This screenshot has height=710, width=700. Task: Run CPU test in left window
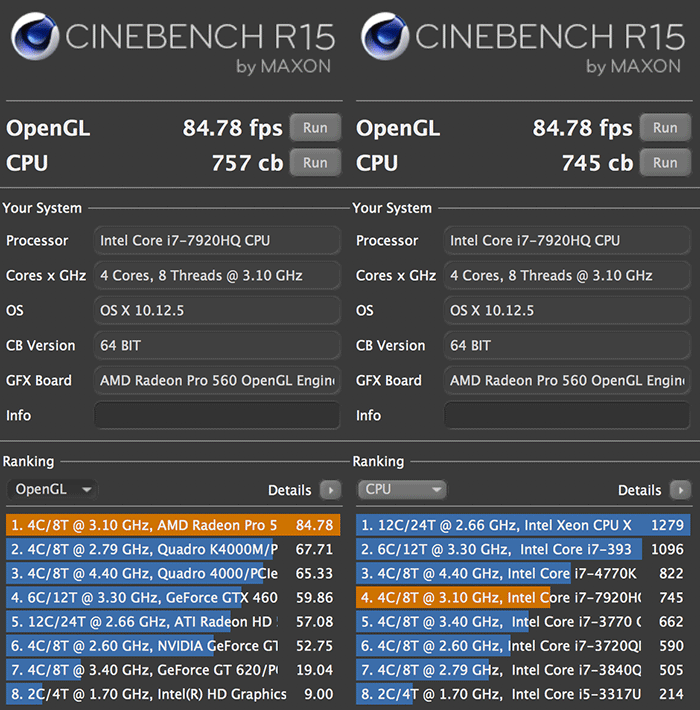tap(315, 163)
